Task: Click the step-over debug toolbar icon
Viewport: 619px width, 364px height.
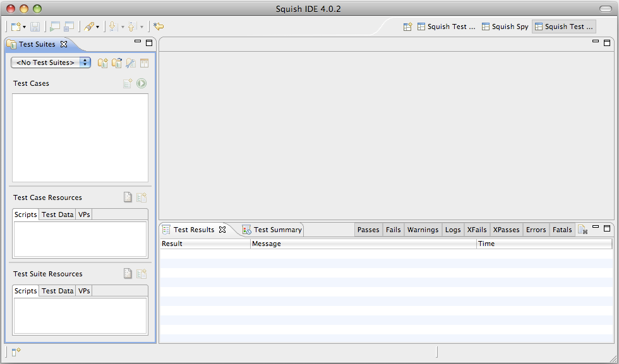Action: point(131,26)
